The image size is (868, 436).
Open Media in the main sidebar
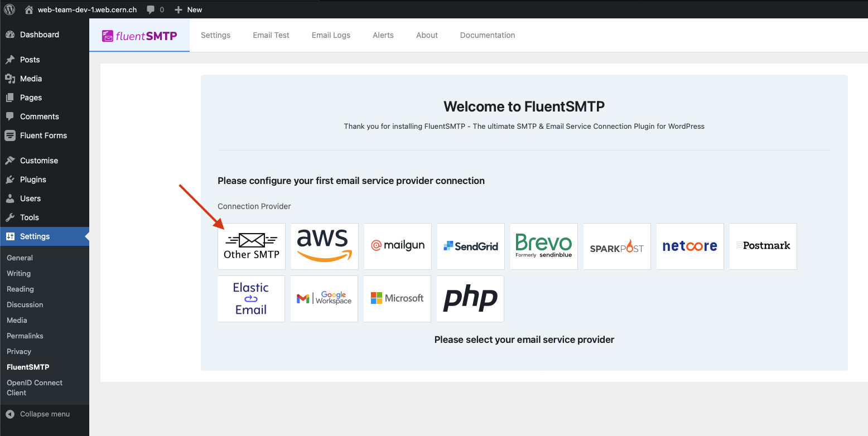click(x=45, y=79)
